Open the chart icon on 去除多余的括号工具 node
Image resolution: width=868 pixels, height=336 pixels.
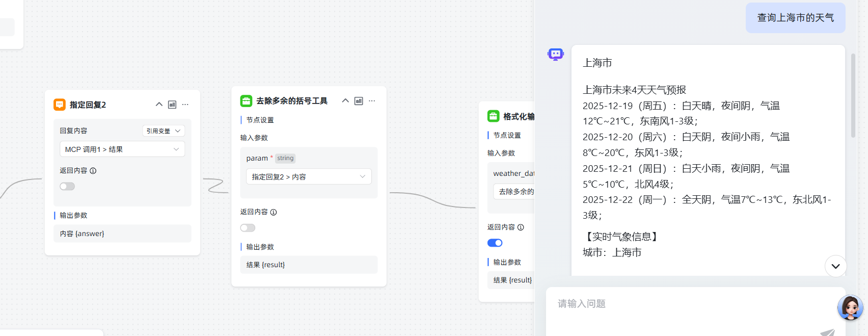(359, 101)
